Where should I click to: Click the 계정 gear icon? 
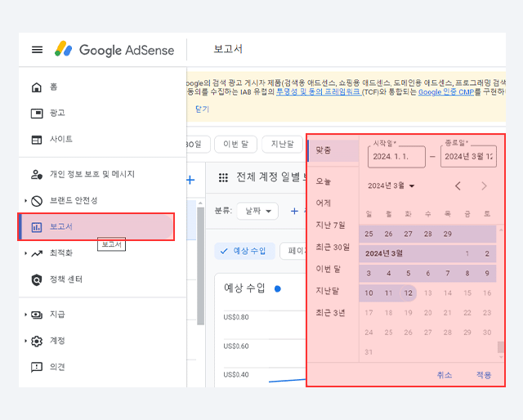(x=37, y=341)
